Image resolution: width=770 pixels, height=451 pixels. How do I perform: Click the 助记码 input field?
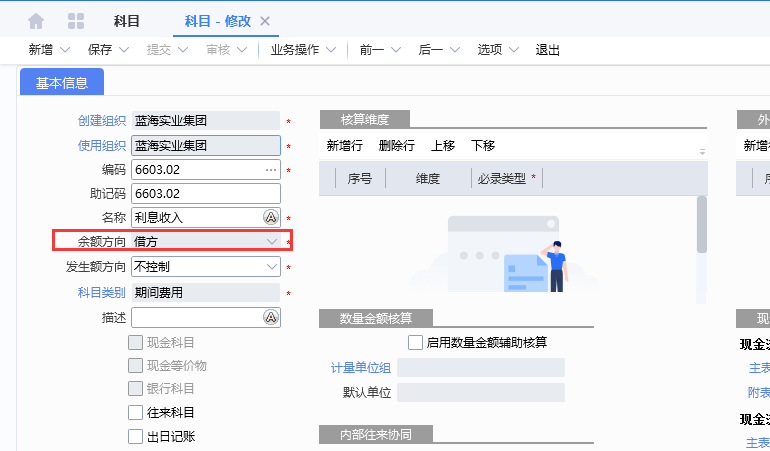[x=206, y=193]
